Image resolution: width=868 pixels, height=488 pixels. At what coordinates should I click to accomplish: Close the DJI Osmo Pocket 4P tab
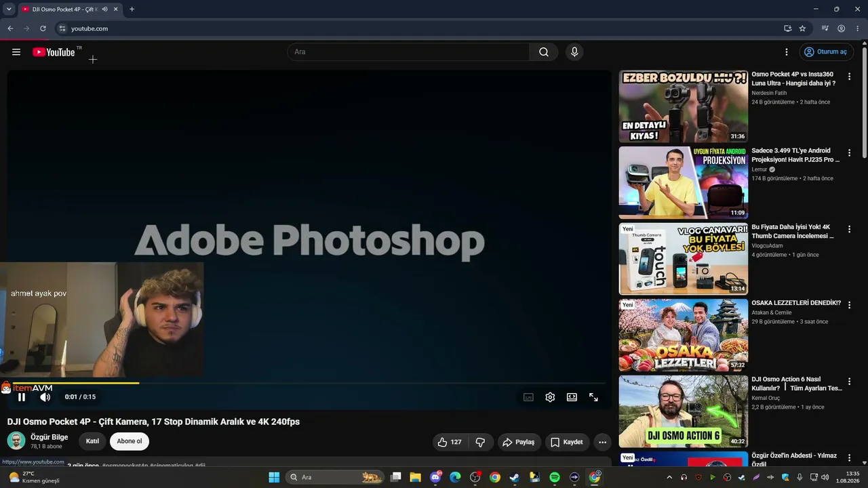(115, 9)
